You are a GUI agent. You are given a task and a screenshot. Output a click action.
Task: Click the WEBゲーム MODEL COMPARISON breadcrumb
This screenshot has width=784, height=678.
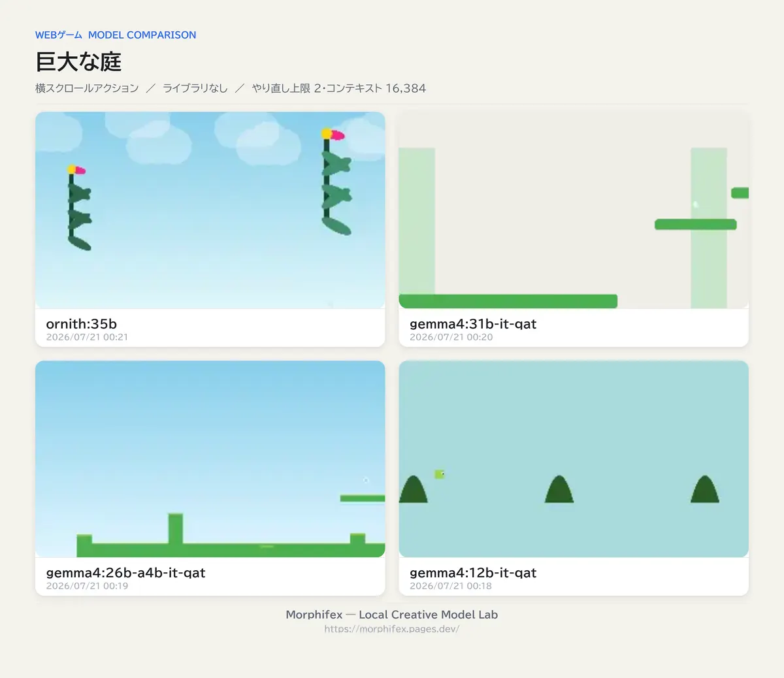(116, 35)
